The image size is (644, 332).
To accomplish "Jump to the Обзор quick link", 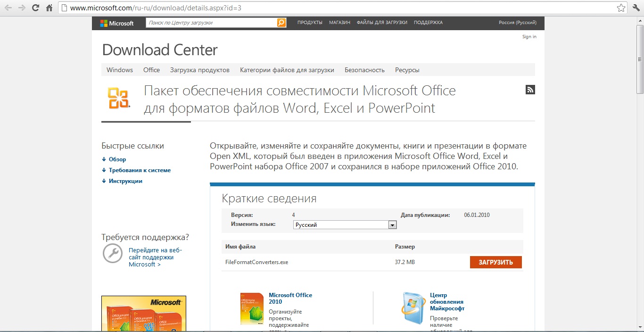I will pos(117,159).
